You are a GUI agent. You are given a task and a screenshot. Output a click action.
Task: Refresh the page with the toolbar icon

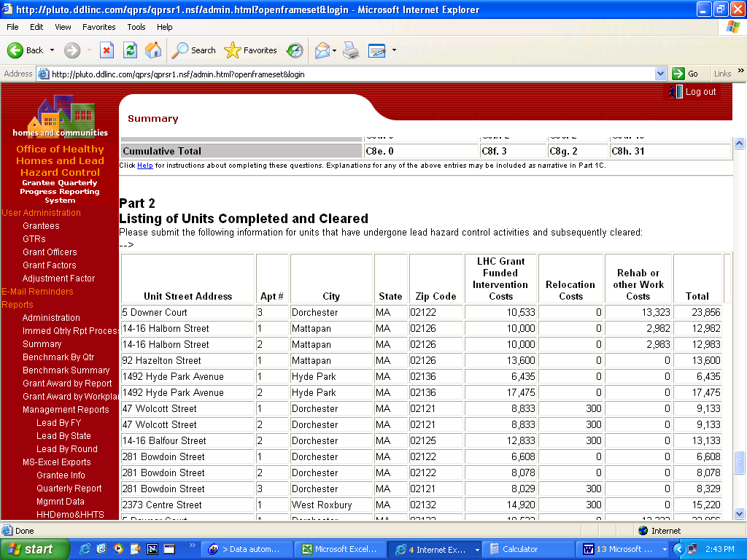click(x=130, y=50)
